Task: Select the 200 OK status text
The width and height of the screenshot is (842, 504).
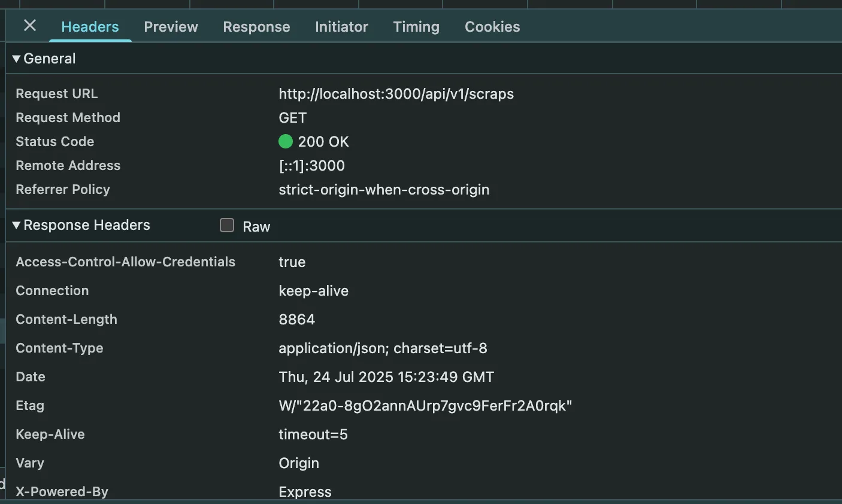Action: [x=323, y=142]
